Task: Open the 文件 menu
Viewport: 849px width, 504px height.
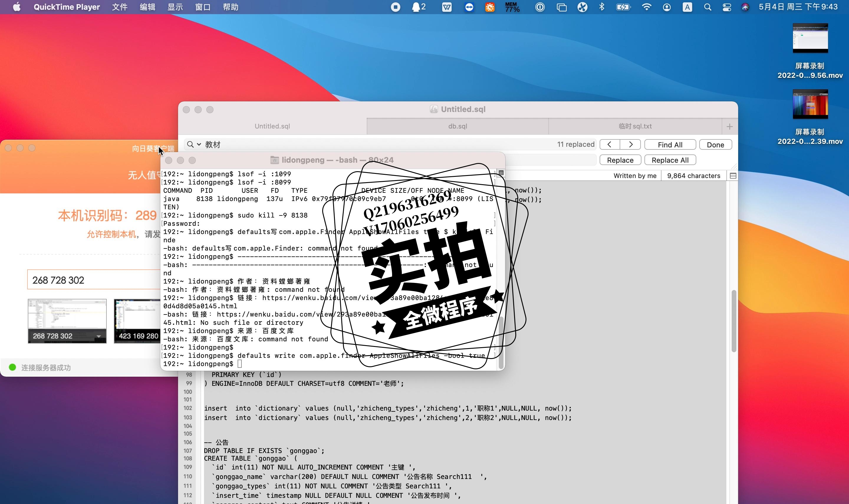Action: click(x=120, y=7)
